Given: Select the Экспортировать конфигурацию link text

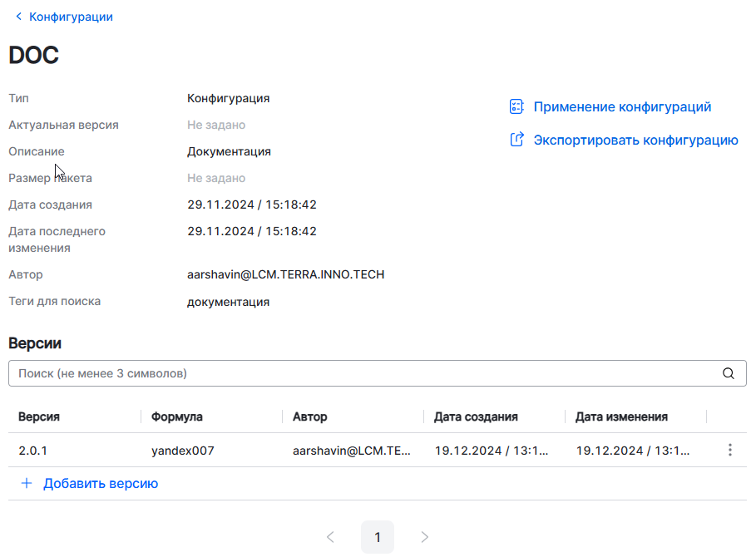Looking at the screenshot, I should click(x=635, y=140).
